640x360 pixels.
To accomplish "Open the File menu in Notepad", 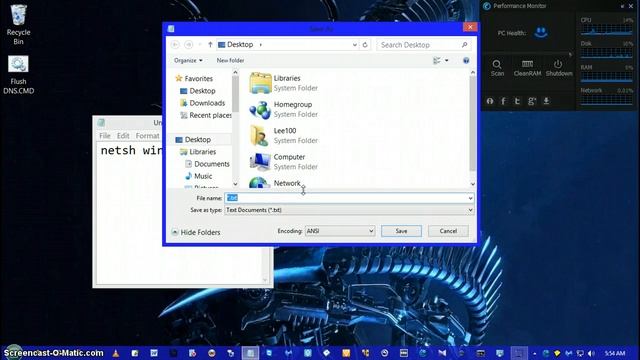I will coord(104,136).
